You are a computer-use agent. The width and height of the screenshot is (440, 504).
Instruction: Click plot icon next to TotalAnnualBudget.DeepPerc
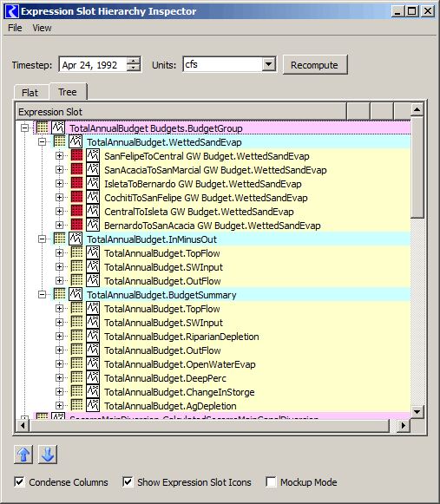(x=93, y=377)
